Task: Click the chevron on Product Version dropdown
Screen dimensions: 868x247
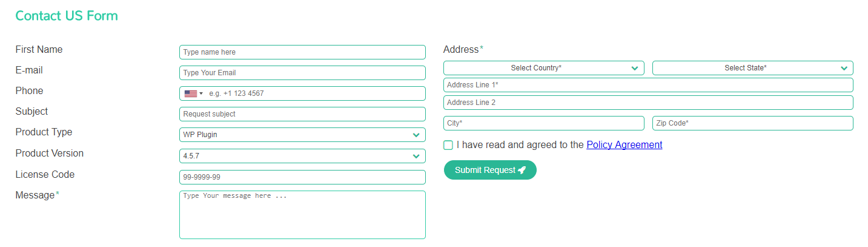Action: pyautogui.click(x=416, y=156)
